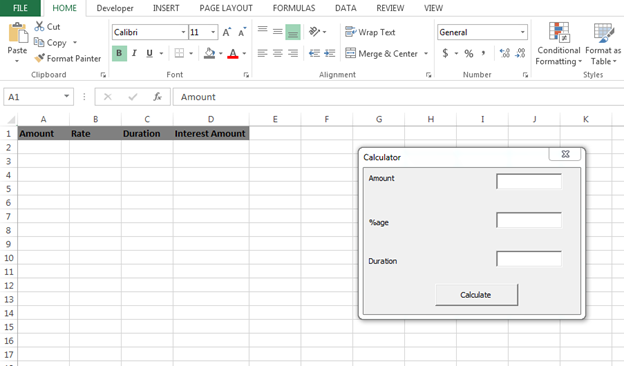This screenshot has width=624, height=366.
Task: Expand Copy options arrow
Action: pyautogui.click(x=75, y=42)
